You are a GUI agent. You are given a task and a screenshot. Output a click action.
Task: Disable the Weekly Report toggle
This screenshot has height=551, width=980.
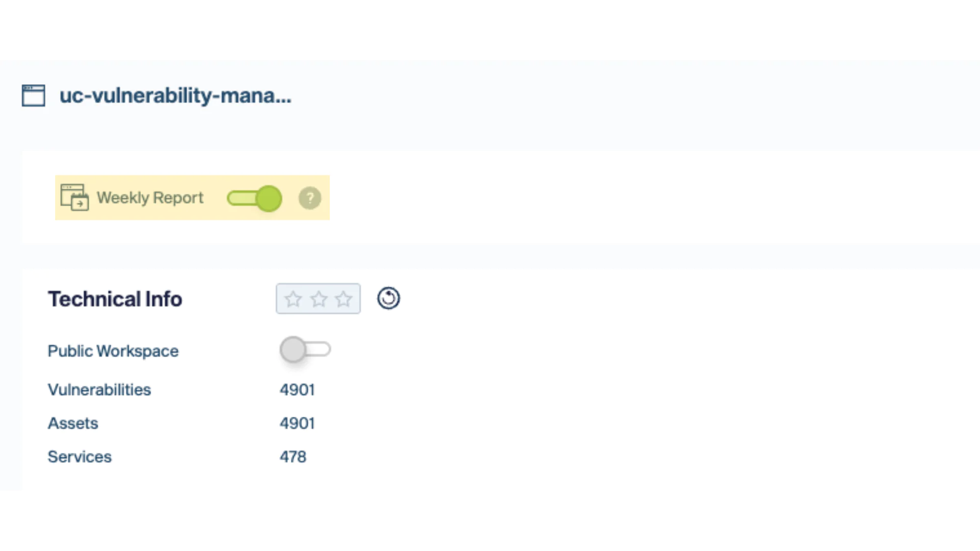(255, 198)
